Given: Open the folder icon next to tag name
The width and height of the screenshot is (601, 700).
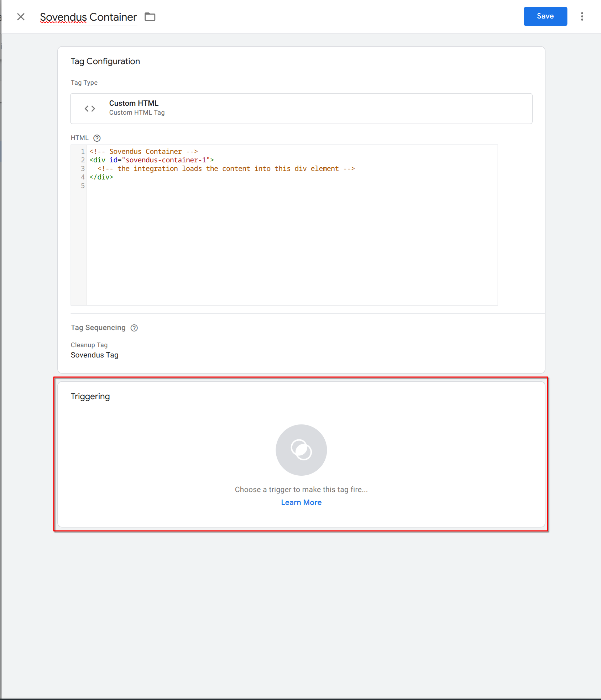Looking at the screenshot, I should point(150,17).
